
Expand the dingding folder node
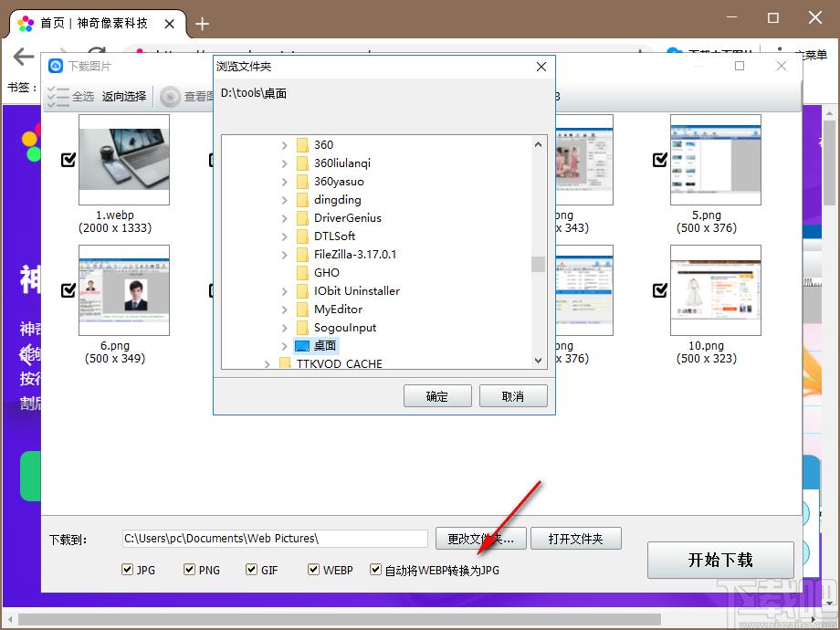tap(285, 200)
